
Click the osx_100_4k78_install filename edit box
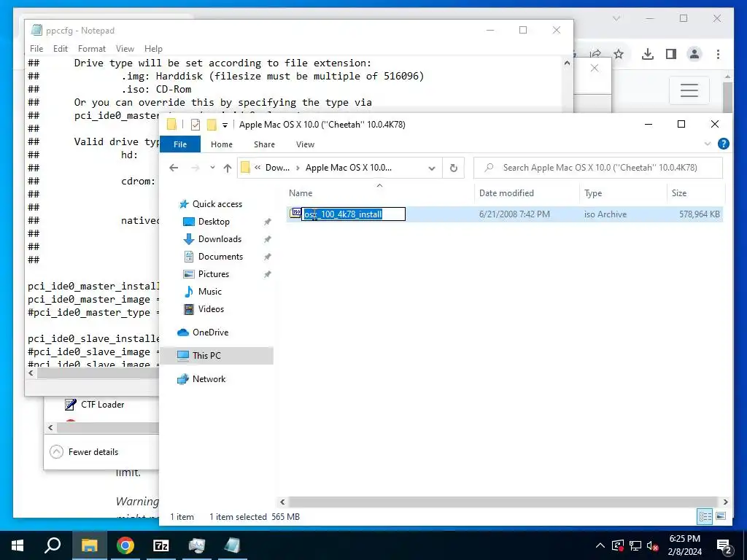point(354,214)
